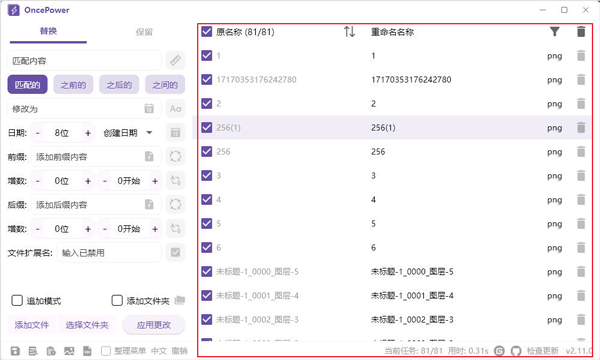
Task: Click the 添加文件 button
Action: coord(32,325)
